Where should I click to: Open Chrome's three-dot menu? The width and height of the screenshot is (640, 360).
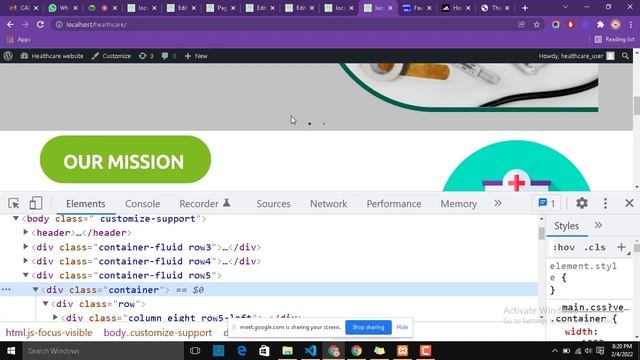[631, 25]
